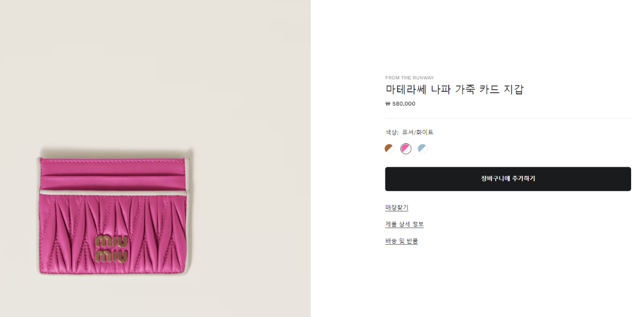Click the 마테라쎄 나파 가죽 카드 지갑 title
This screenshot has height=317, width=644.
pyautogui.click(x=454, y=90)
